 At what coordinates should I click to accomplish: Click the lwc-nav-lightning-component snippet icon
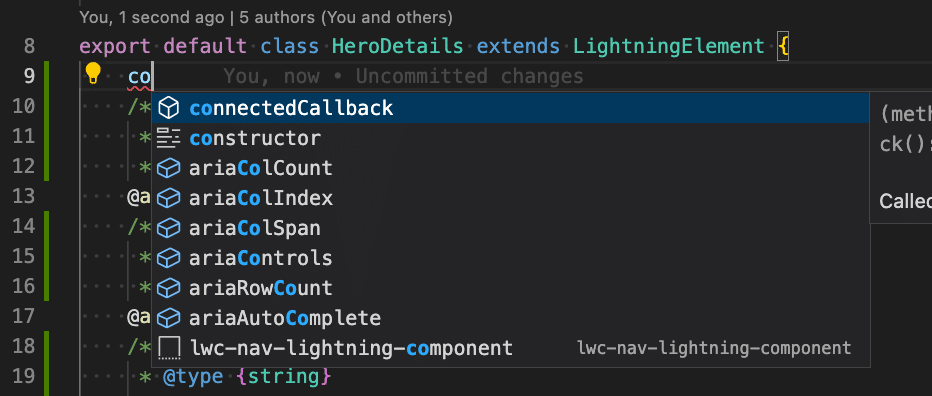tap(169, 348)
